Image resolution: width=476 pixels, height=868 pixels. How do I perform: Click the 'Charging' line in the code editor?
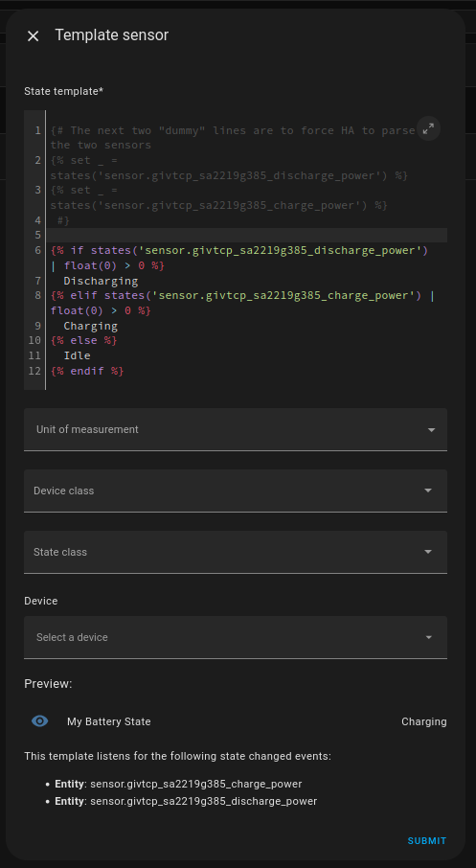[x=91, y=326]
